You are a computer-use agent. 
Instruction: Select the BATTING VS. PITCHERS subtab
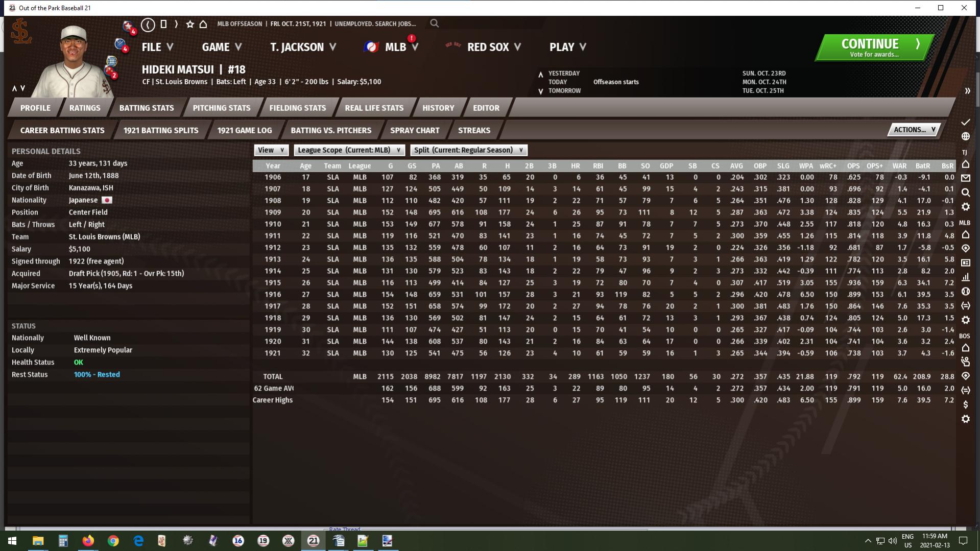(x=331, y=130)
